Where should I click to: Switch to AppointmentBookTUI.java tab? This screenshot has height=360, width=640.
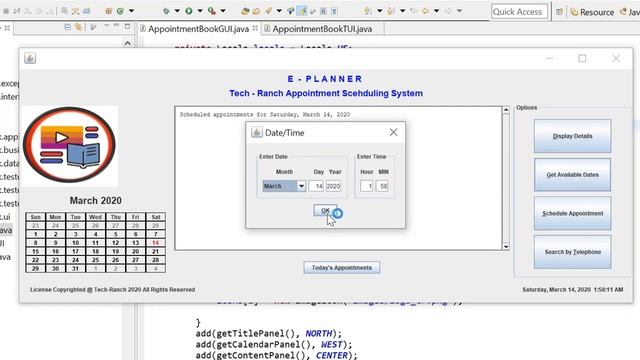pos(322,29)
